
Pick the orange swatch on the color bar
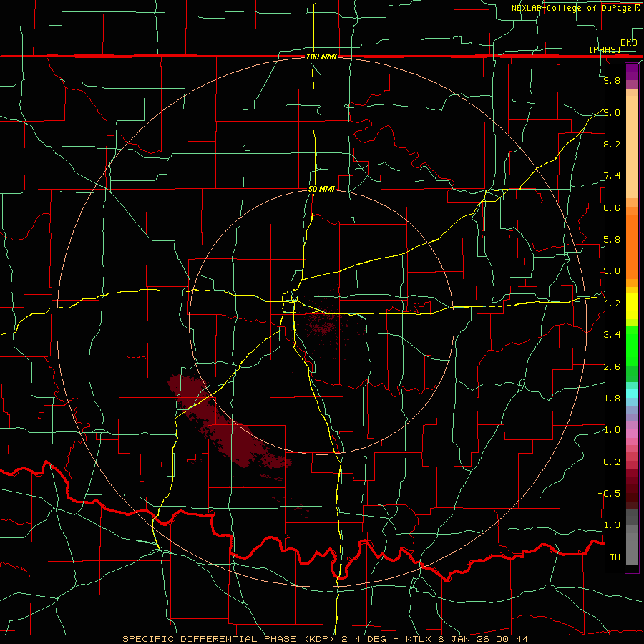coord(632,247)
